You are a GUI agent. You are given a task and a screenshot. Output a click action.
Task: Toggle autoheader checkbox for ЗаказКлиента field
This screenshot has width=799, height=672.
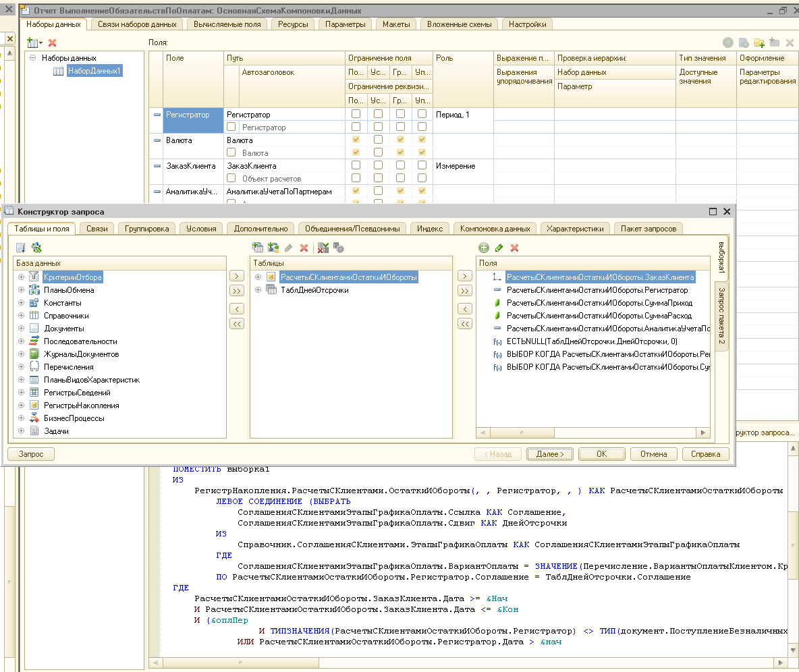231,178
